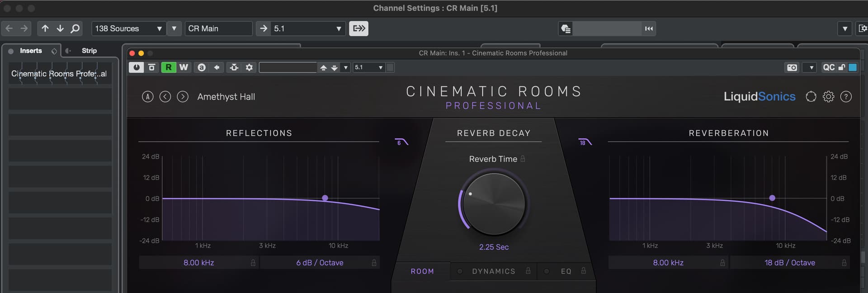Open the plugin 5.1 channel configuration dropdown
The height and width of the screenshot is (293, 868).
tap(369, 67)
